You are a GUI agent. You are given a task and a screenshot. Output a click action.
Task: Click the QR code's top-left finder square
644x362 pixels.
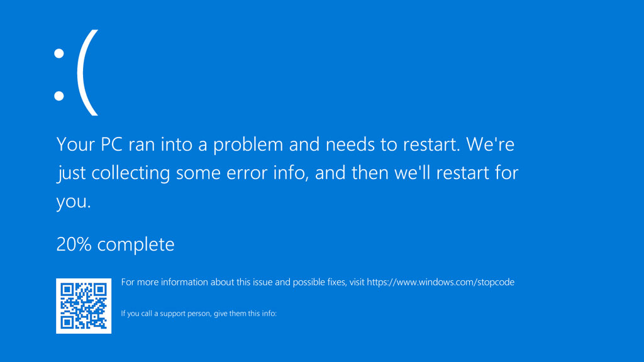pyautogui.click(x=67, y=290)
